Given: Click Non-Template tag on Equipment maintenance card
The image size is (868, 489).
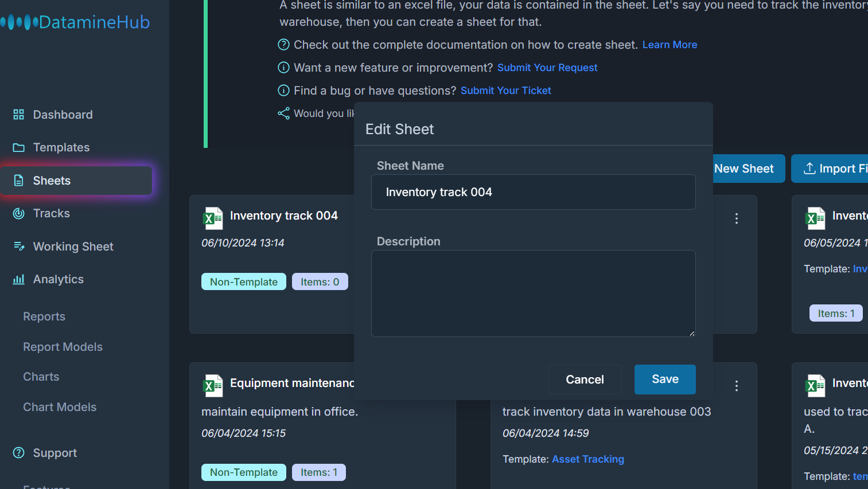Looking at the screenshot, I should (x=244, y=472).
